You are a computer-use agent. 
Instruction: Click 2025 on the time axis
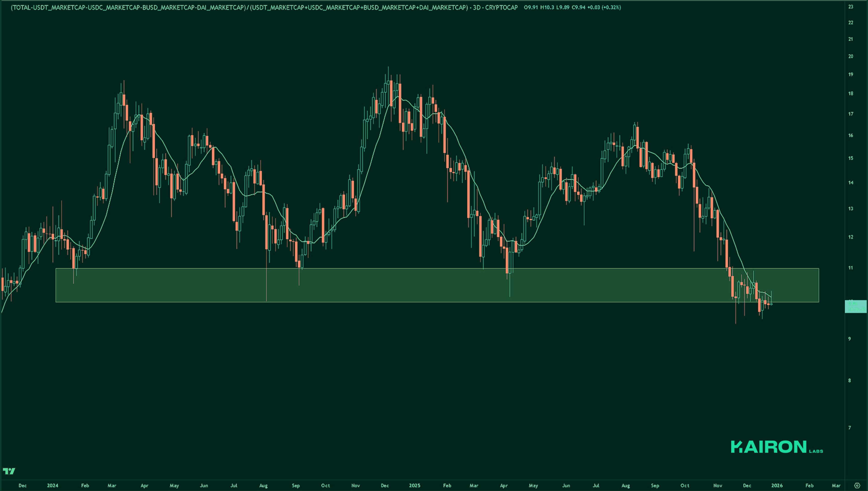[415, 486]
